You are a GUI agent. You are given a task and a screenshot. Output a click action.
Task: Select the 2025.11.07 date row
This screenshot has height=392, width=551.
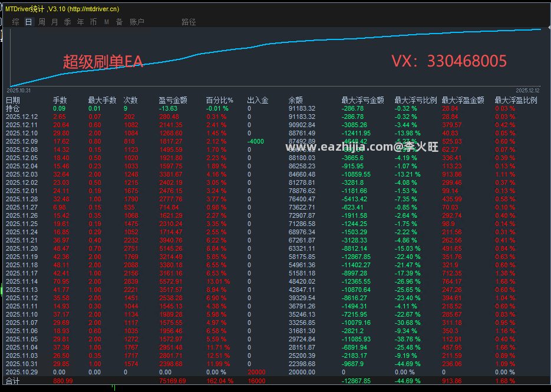click(275, 323)
